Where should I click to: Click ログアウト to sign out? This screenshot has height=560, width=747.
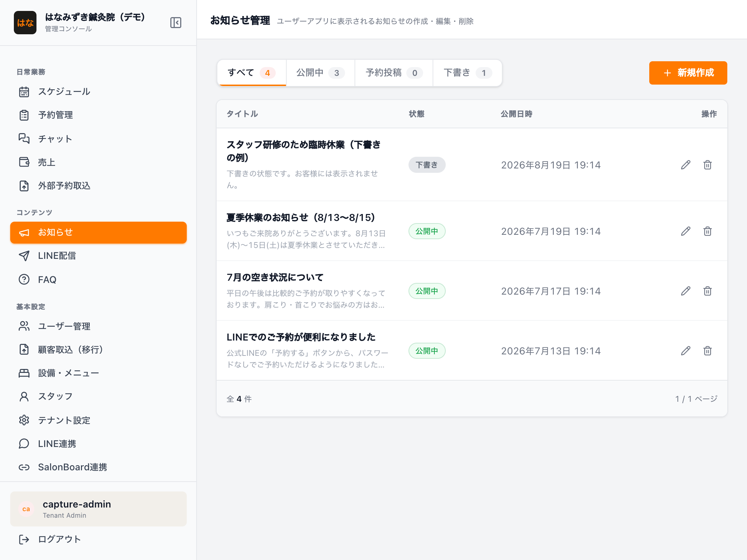point(98,539)
